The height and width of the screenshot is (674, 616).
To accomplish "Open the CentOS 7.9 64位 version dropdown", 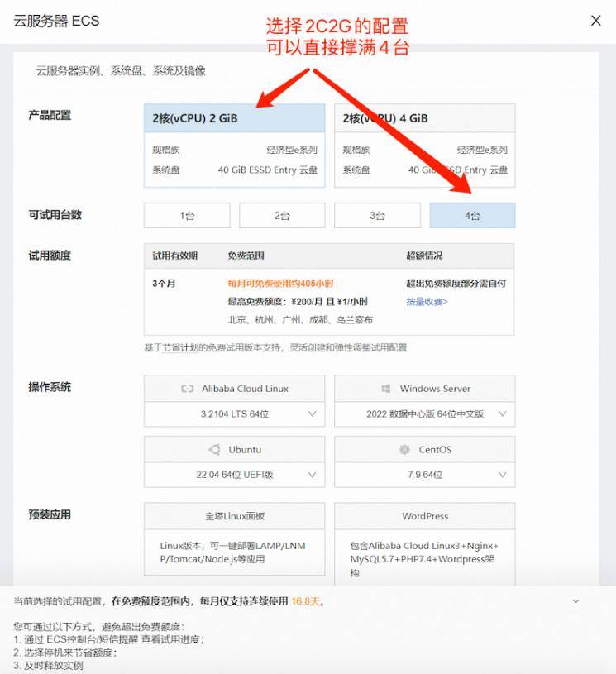I will click(425, 475).
